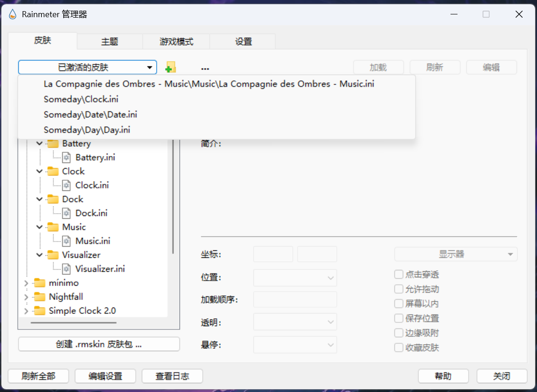The image size is (537, 392).
Task: Click the Dock.ini file icon
Action: 66,213
